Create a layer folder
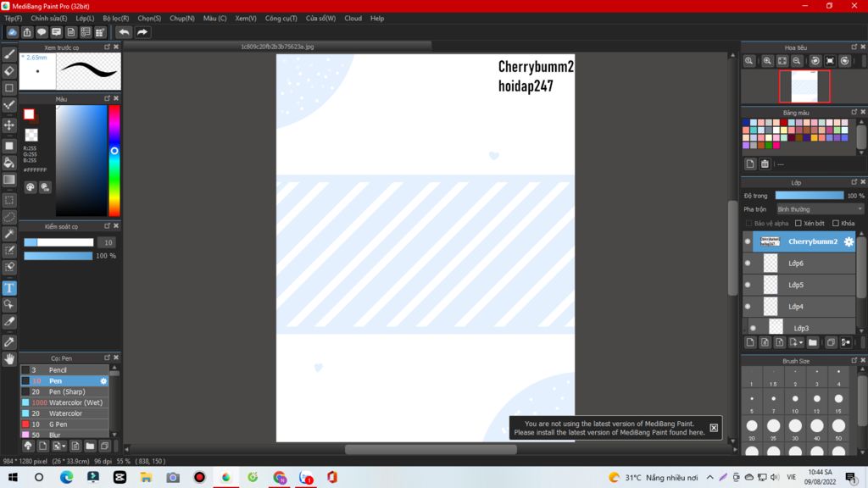The height and width of the screenshot is (488, 868). coord(812,342)
